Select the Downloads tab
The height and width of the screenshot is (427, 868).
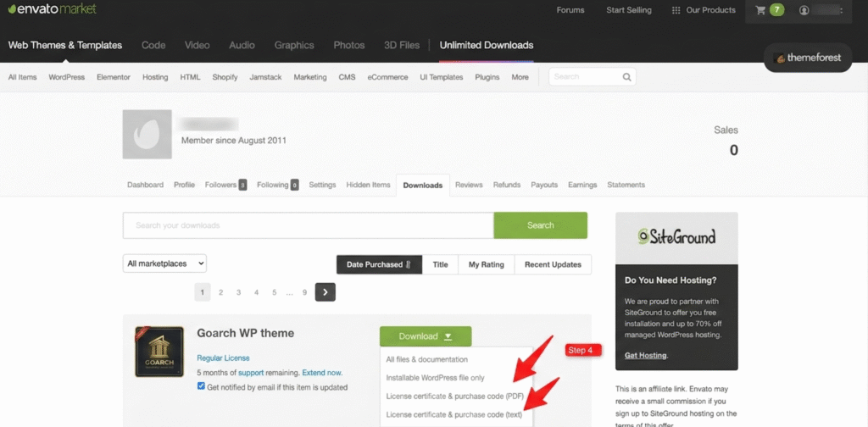[x=423, y=186]
